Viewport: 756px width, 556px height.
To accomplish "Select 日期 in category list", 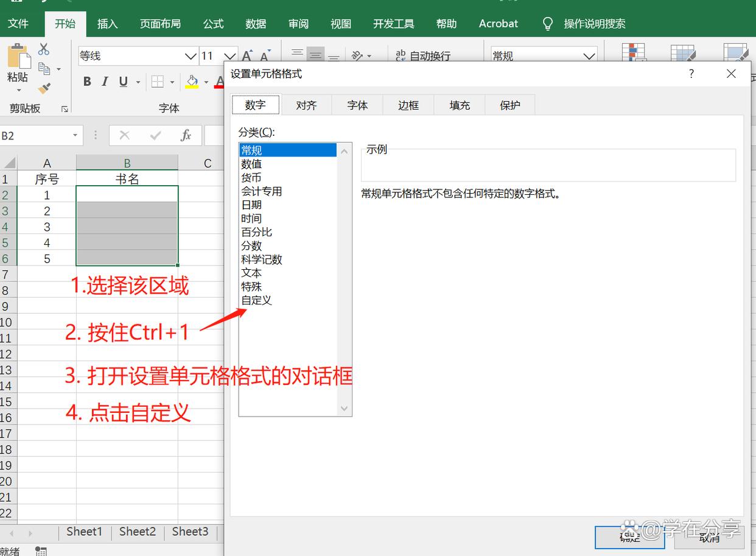I will pos(251,205).
